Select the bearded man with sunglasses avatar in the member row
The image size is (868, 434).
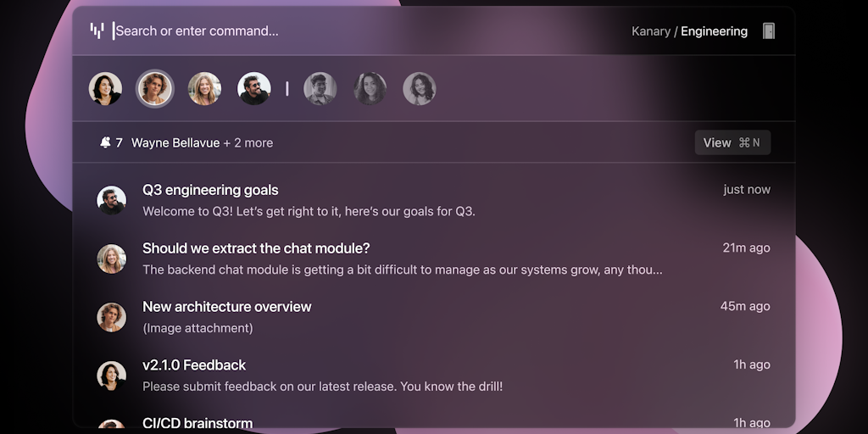tap(254, 88)
